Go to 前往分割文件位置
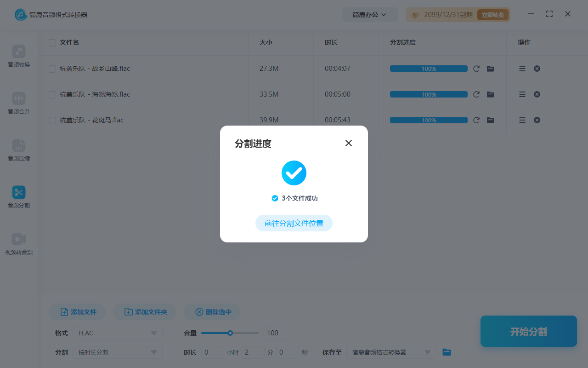The width and height of the screenshot is (588, 368). (x=294, y=223)
